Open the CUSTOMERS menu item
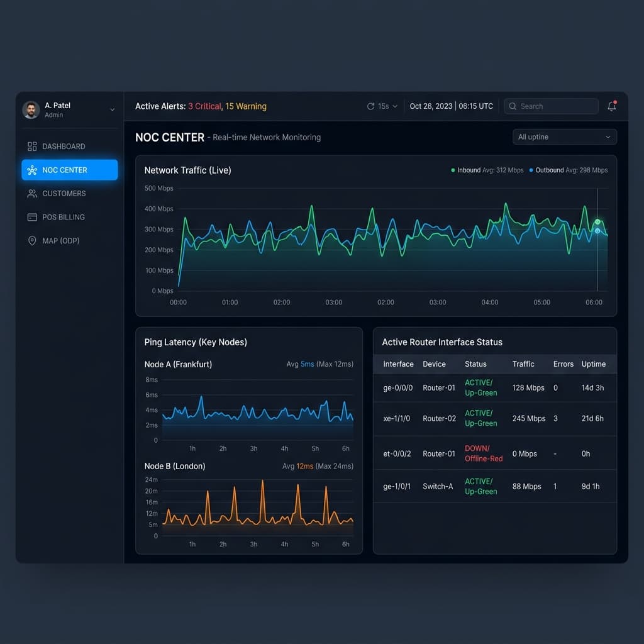Viewport: 644px width, 644px height. (70, 194)
